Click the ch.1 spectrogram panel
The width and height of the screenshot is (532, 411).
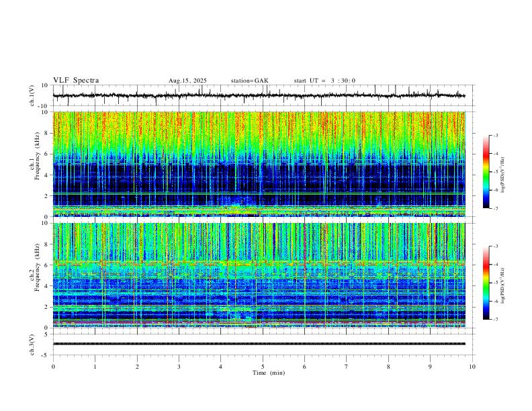click(x=259, y=164)
